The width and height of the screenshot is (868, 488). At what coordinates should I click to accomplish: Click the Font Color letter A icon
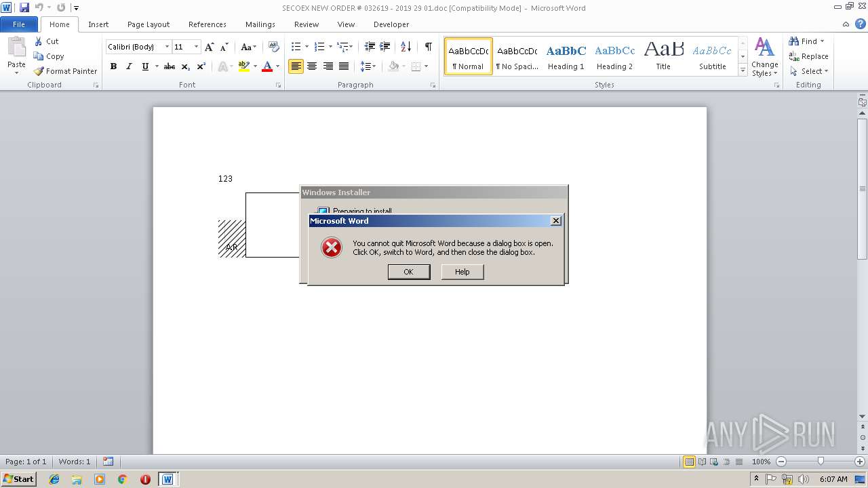(x=267, y=66)
